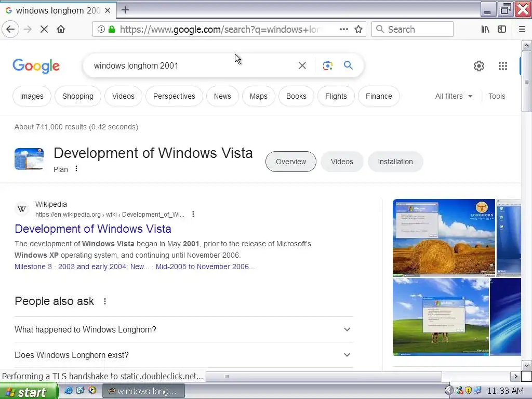Open page actions three-dot menu in address bar
This screenshot has width=532, height=399.
coord(344,29)
